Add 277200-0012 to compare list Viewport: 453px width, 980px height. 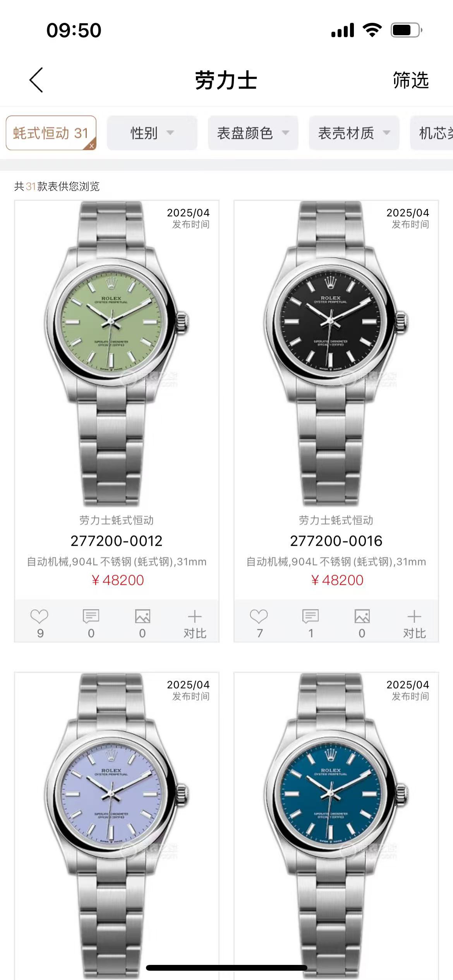[195, 622]
